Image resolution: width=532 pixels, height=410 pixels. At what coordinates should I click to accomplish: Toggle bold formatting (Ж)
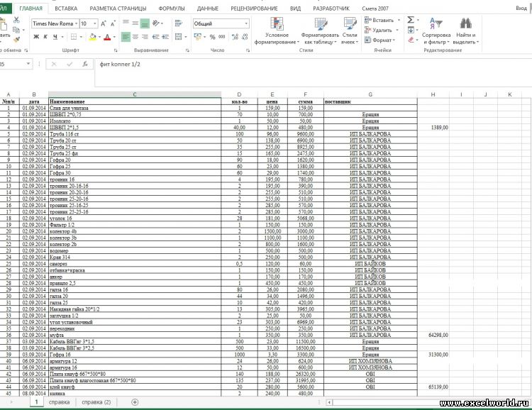[35, 37]
